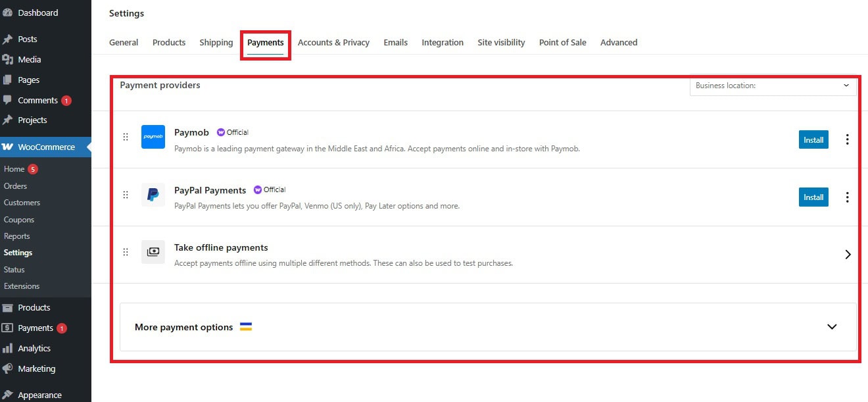Click the Home notification badge showing 5
Image resolution: width=868 pixels, height=402 pixels.
[x=33, y=169]
